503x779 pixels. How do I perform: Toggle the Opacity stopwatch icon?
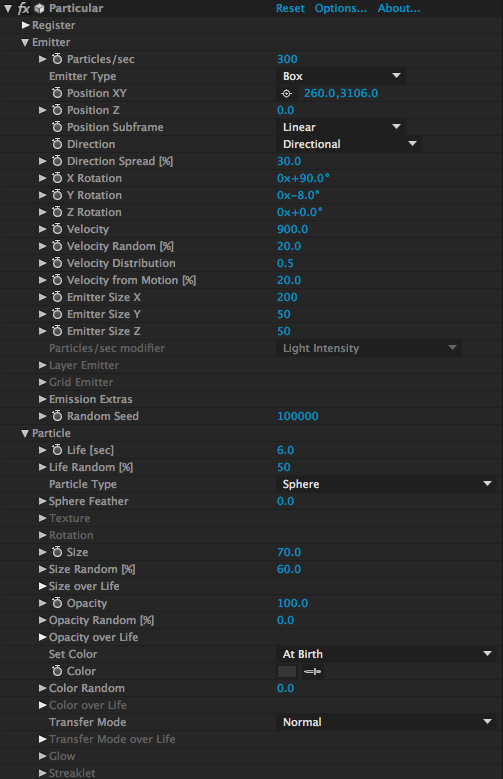(x=57, y=603)
